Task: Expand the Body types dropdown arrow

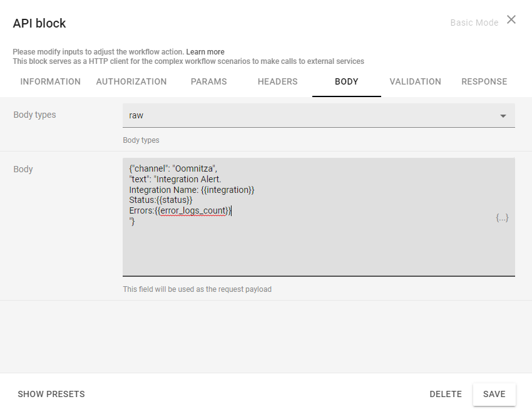Action: (503, 116)
